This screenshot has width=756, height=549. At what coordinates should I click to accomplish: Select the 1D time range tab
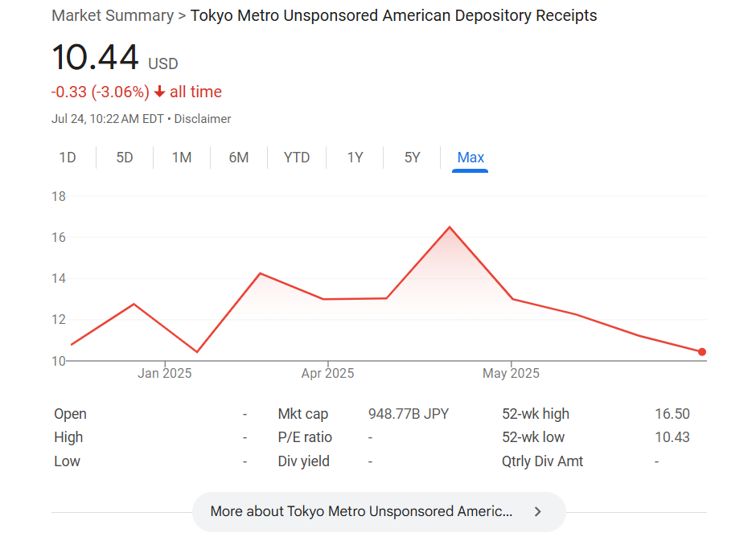click(68, 158)
